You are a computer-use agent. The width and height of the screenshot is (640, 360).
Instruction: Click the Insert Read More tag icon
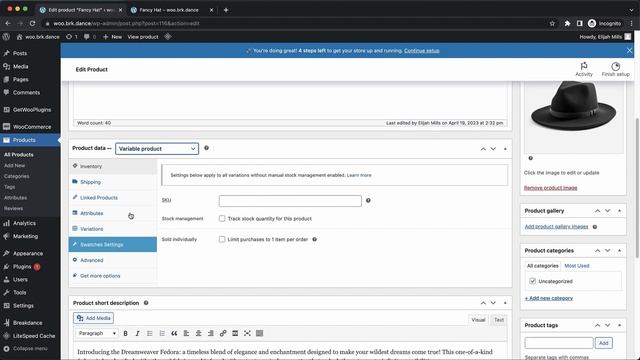[235, 333]
